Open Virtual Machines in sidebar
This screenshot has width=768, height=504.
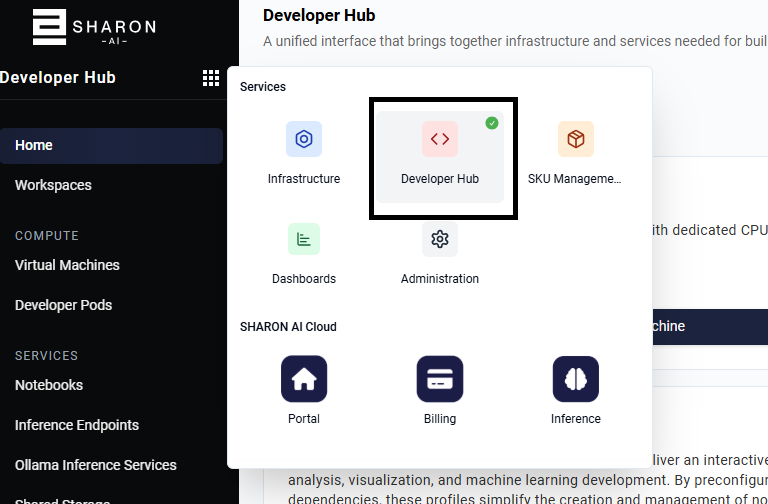tap(67, 265)
